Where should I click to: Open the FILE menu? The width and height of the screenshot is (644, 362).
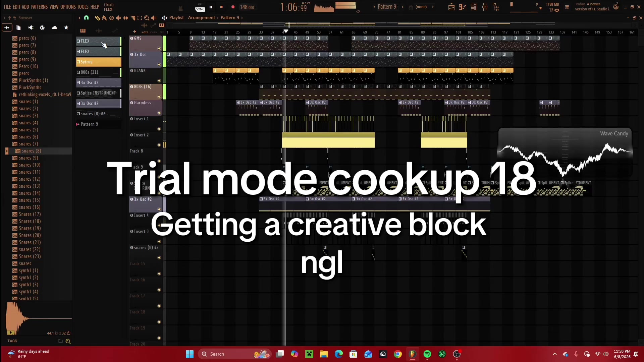(7, 7)
